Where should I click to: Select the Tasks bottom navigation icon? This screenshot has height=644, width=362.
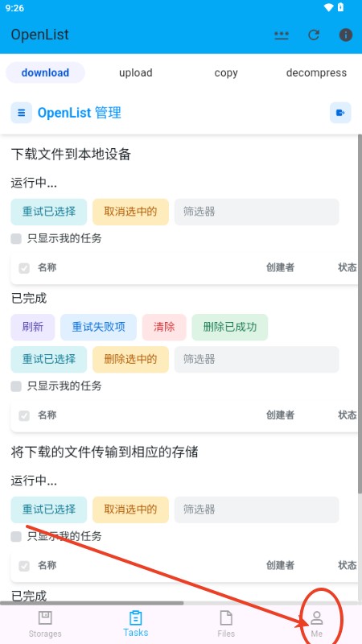tap(135, 623)
